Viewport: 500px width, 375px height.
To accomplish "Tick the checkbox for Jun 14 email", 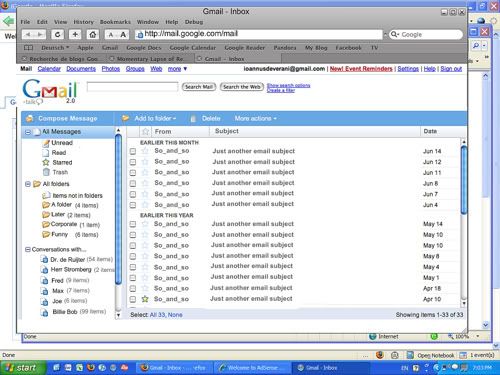I will [x=133, y=151].
